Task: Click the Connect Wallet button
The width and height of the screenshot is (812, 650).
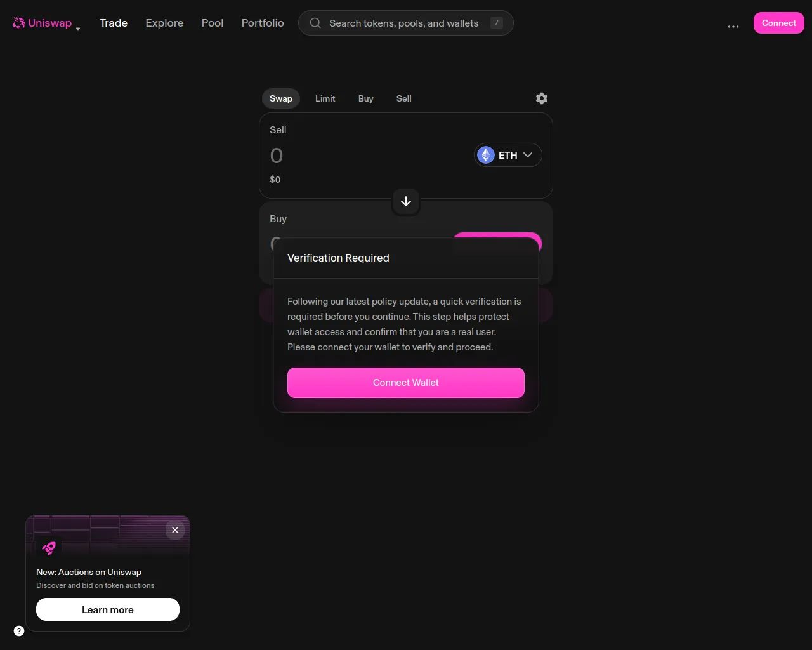Action: (406, 383)
